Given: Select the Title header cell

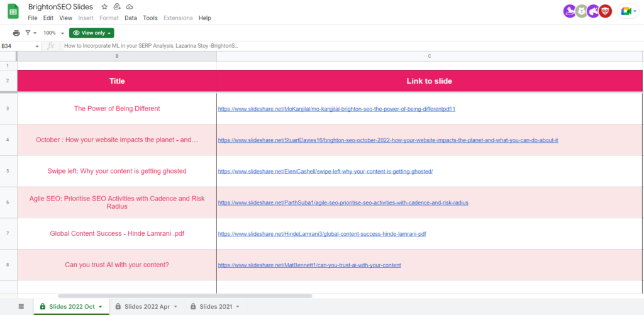Looking at the screenshot, I should (117, 81).
